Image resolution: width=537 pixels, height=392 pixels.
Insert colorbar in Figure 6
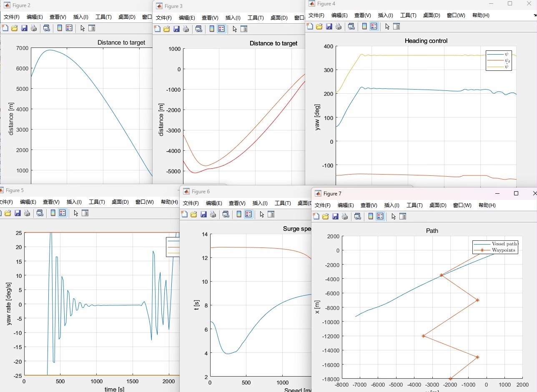239,214
